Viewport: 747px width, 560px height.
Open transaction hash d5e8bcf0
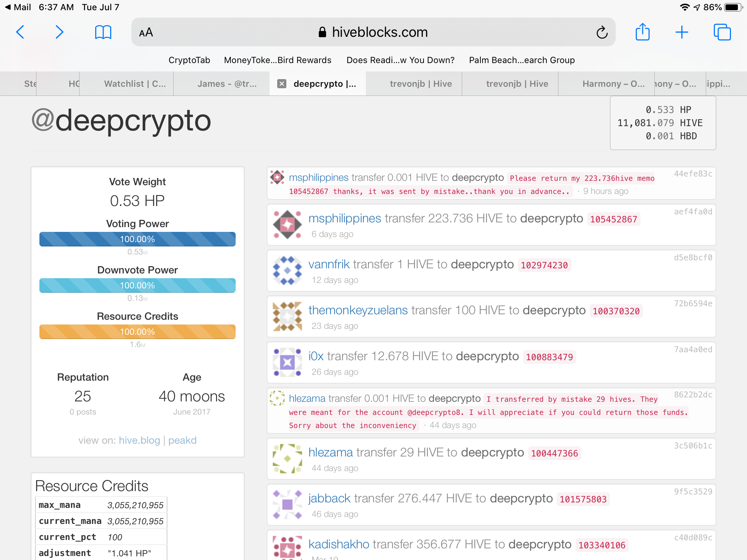[x=693, y=258]
